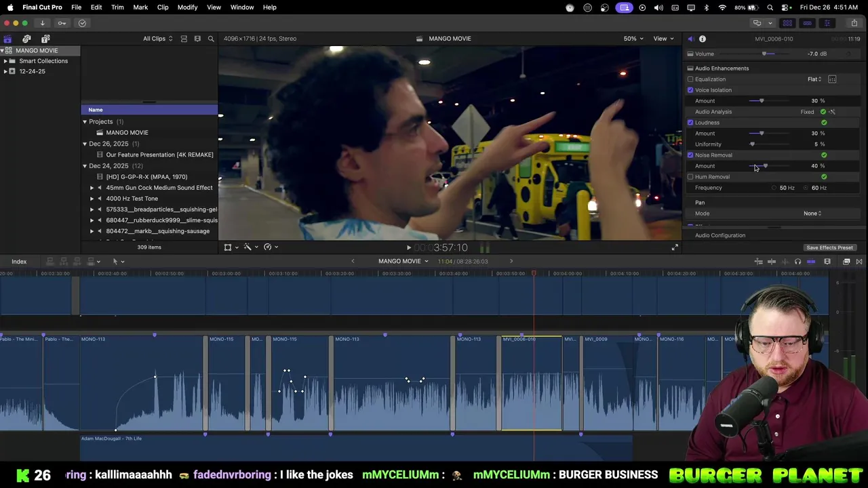Click the browser search magnifier icon

[211, 39]
